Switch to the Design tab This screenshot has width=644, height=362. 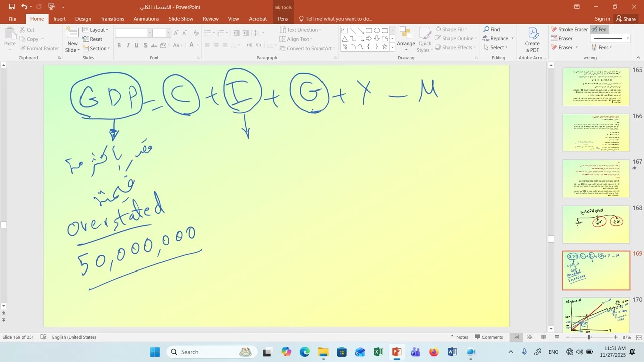point(83,19)
